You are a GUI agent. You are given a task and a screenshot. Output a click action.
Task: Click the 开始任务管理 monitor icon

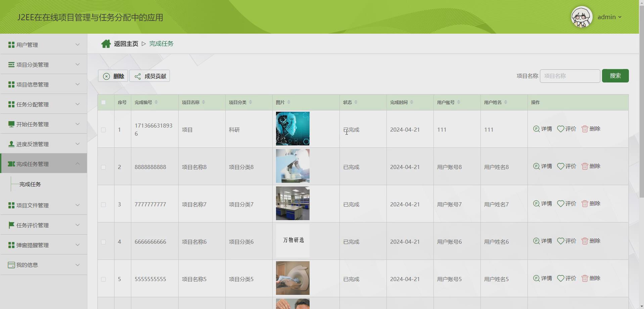click(11, 124)
